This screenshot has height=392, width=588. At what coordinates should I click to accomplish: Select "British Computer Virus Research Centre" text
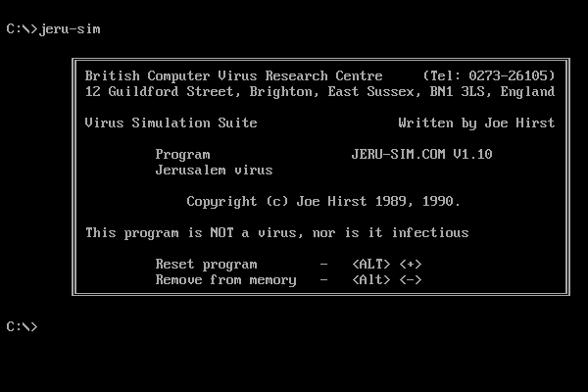pos(233,75)
